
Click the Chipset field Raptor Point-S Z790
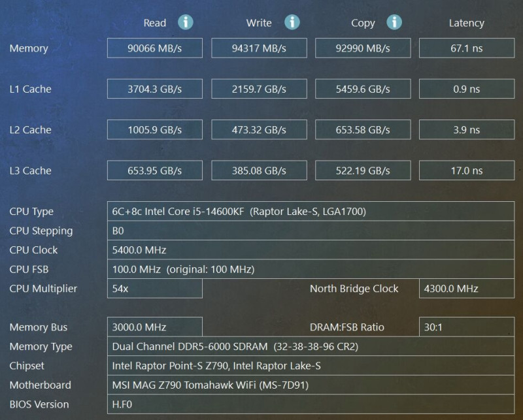click(311, 366)
